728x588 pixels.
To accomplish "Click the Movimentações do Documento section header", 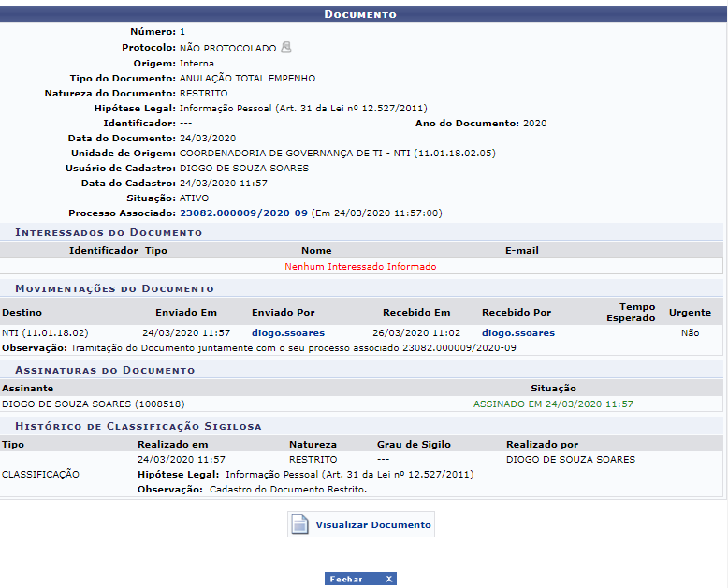I will coord(114,288).
